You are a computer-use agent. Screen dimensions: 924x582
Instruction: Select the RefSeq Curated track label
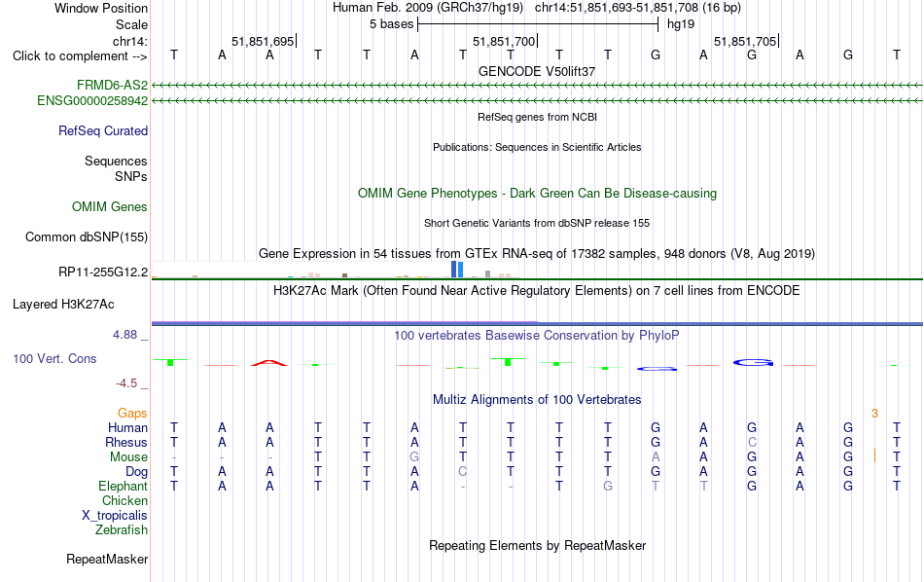103,131
